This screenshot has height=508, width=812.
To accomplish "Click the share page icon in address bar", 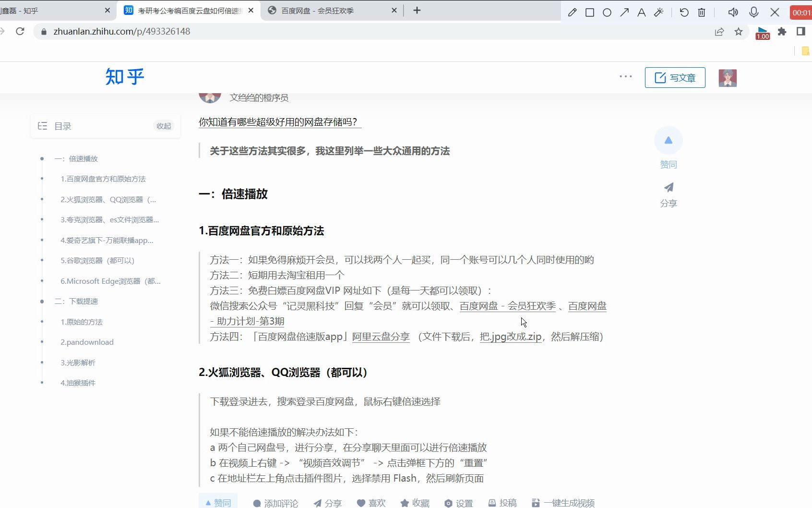I will (x=719, y=32).
